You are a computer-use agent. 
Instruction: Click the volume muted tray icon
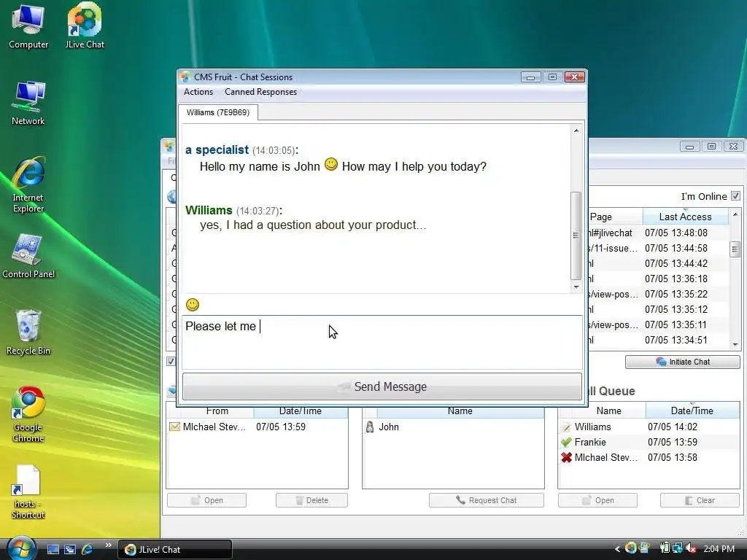pos(692,548)
